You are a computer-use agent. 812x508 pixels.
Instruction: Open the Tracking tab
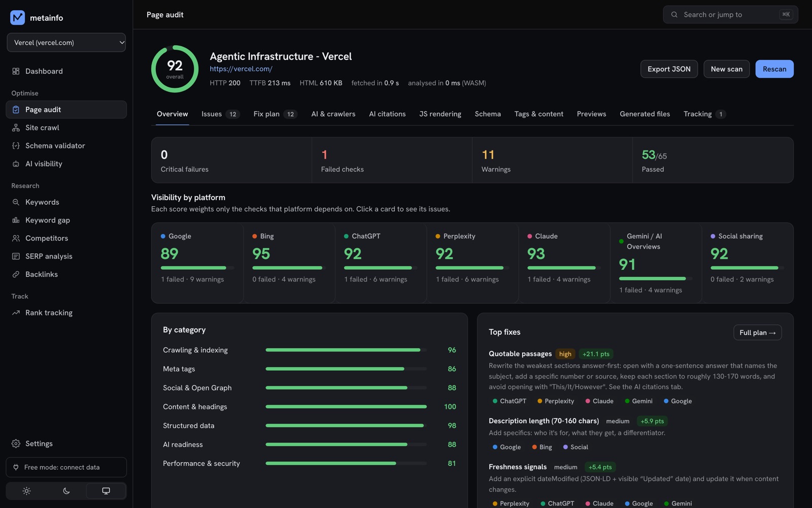[704, 114]
